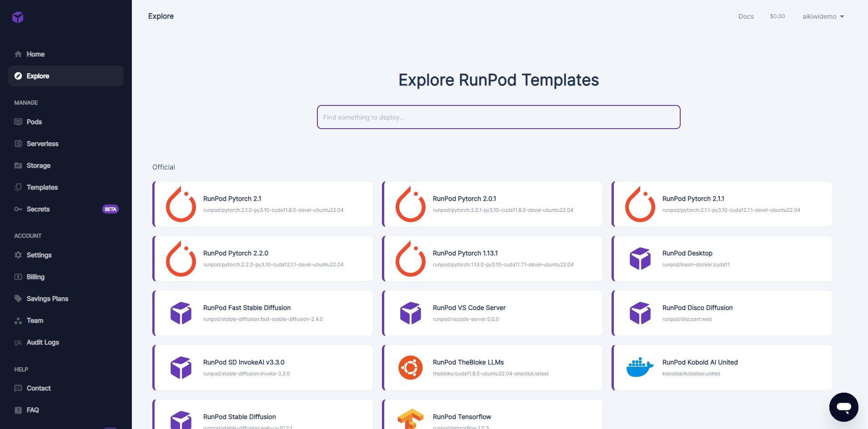The width and height of the screenshot is (868, 429).
Task: Click the Billing icon in the sidebar
Action: (x=18, y=277)
